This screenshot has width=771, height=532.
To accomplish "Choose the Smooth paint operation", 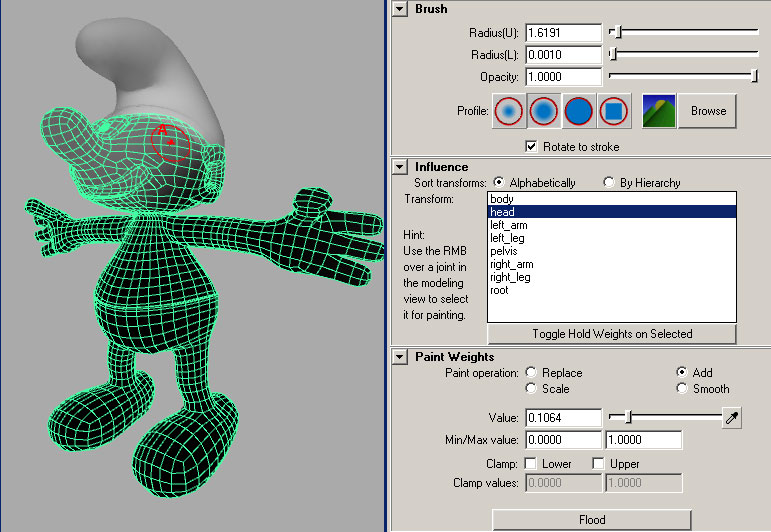I will 682,389.
